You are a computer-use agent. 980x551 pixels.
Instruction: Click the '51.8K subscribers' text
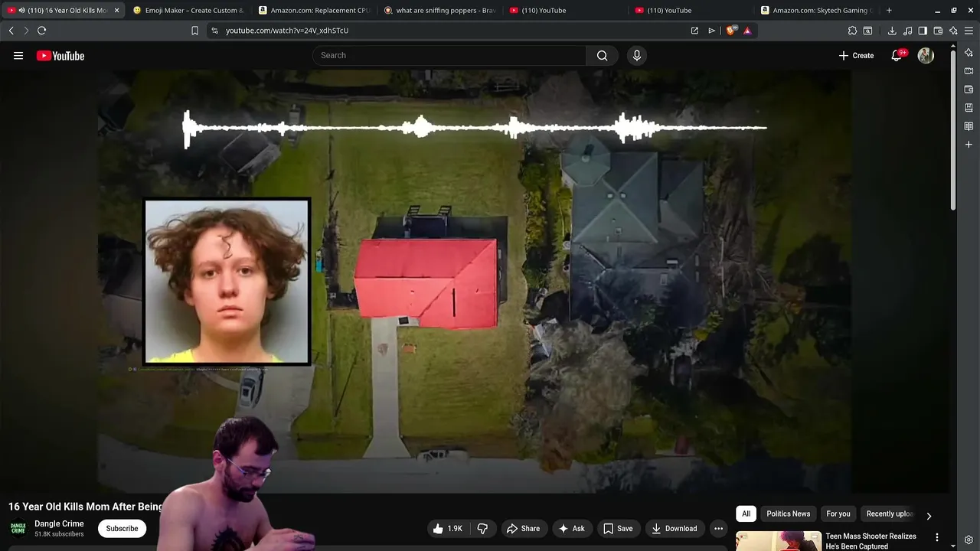[x=59, y=534]
